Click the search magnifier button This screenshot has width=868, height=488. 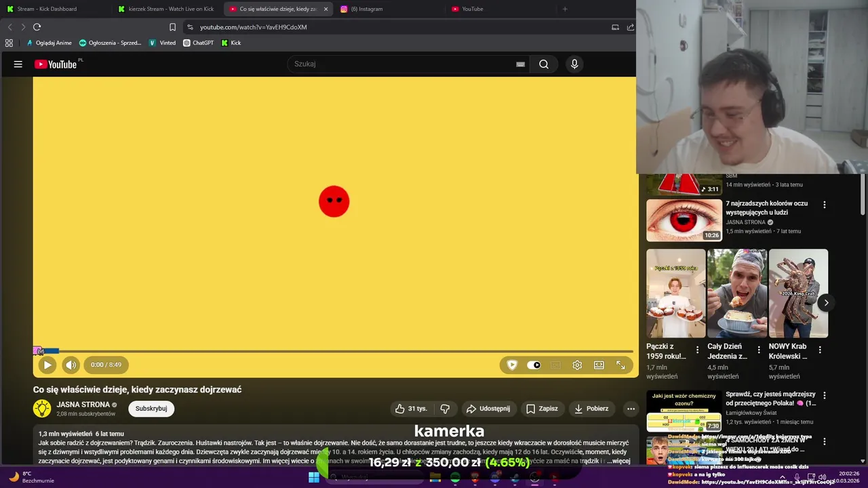544,64
